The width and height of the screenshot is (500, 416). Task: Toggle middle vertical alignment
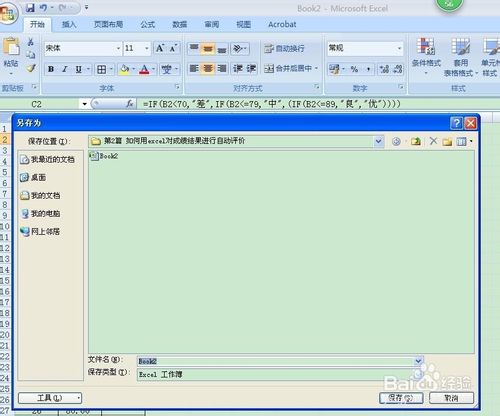tap(208, 49)
